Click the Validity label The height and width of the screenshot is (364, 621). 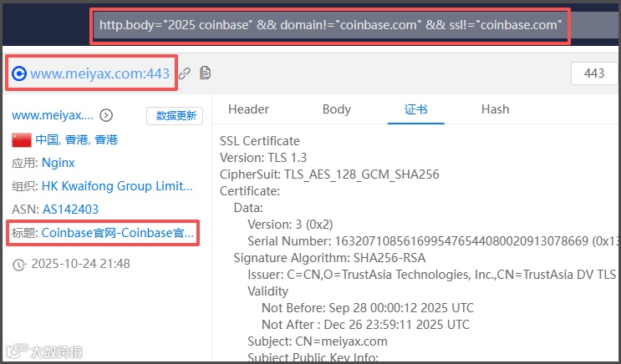click(x=268, y=291)
